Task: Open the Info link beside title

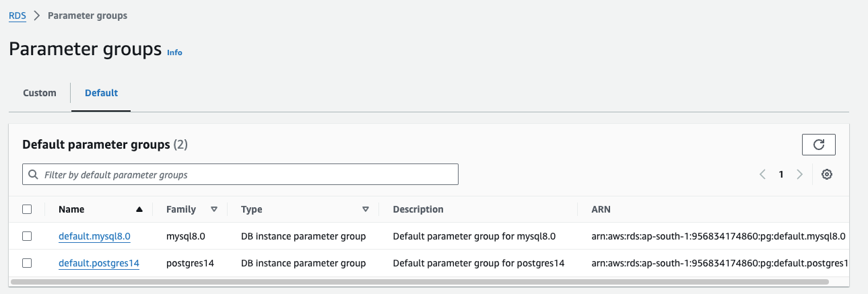Action: coord(174,52)
